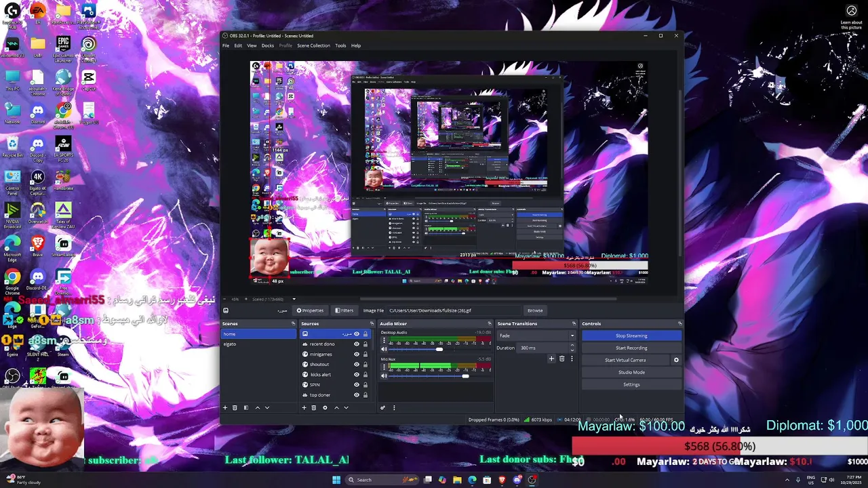Open OBS Settings button

point(631,384)
